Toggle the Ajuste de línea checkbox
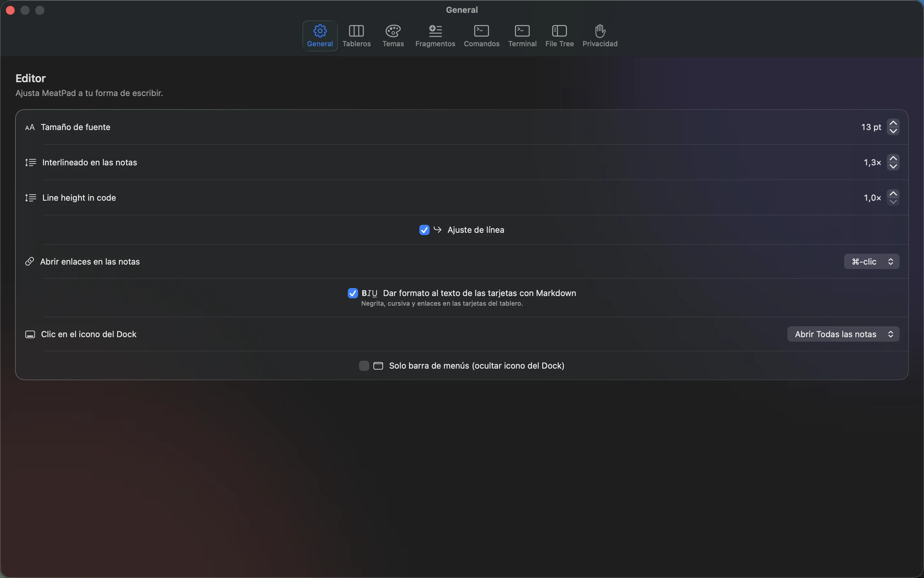This screenshot has width=924, height=578. [x=424, y=230]
